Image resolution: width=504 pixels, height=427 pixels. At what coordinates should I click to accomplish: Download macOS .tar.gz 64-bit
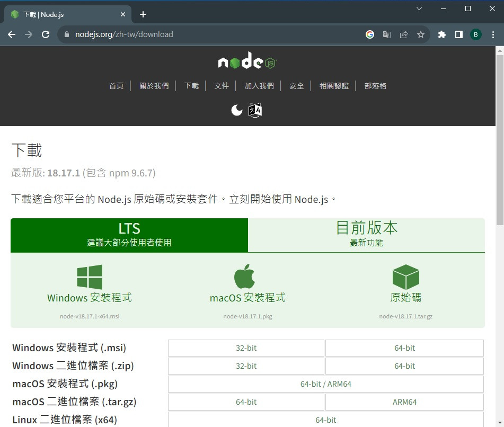tap(246, 402)
